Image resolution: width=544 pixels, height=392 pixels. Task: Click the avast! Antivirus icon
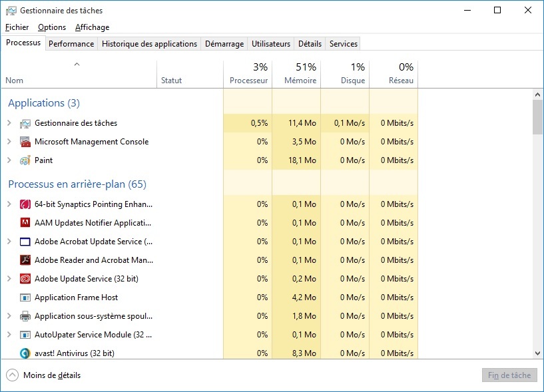(x=25, y=353)
